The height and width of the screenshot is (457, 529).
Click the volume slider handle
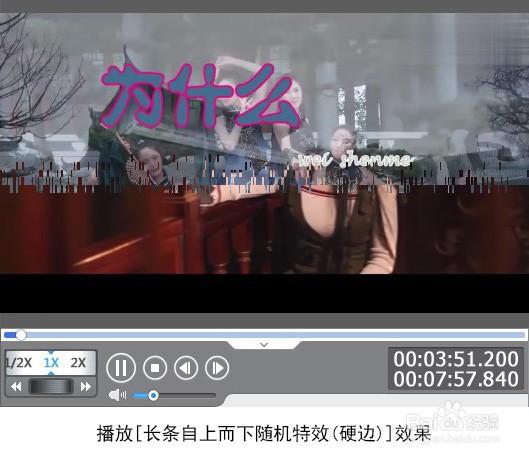(153, 395)
